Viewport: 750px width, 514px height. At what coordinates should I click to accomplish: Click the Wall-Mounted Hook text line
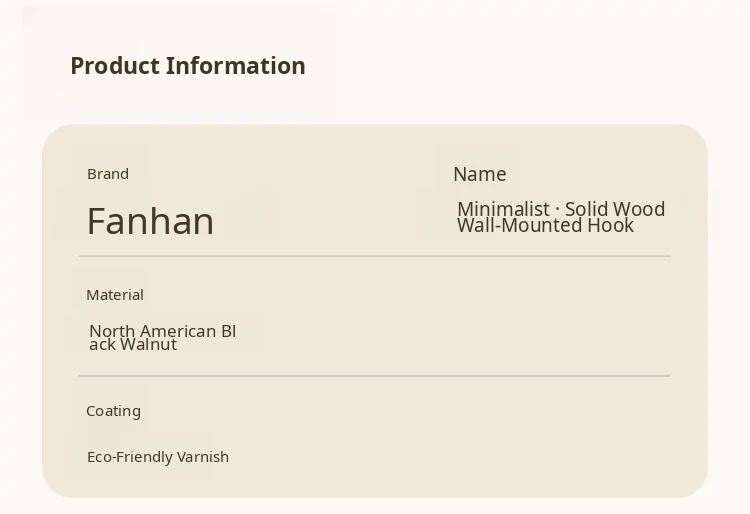click(545, 226)
